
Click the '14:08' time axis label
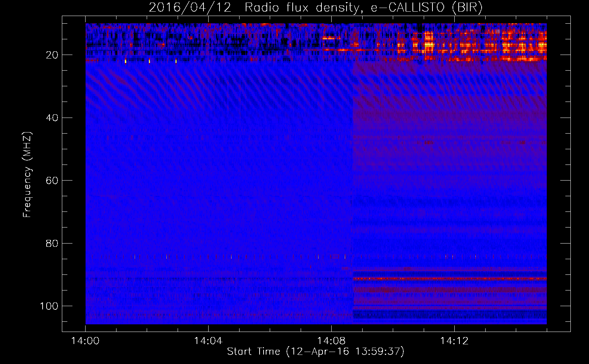331,341
